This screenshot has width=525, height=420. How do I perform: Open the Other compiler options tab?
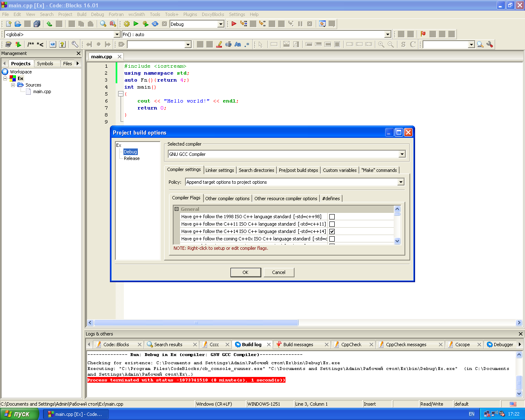click(227, 199)
